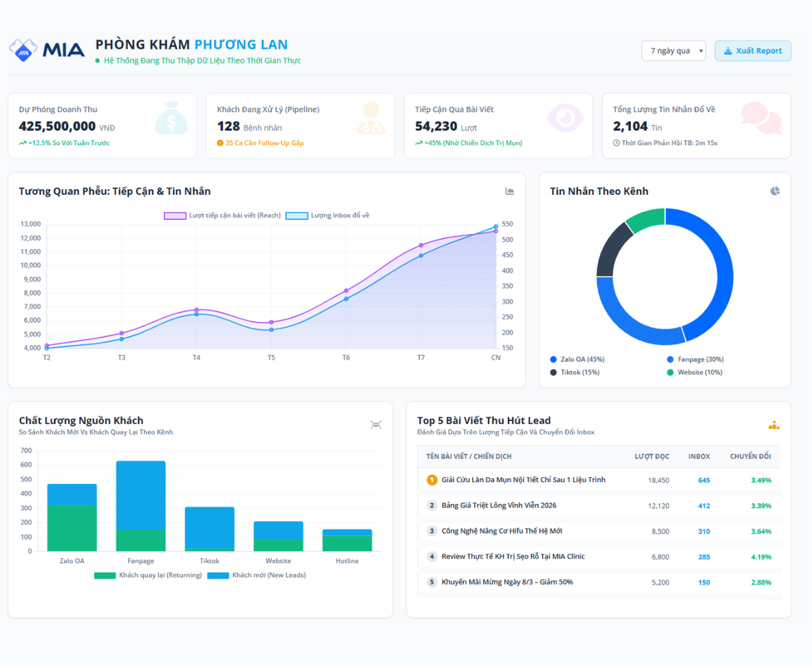Image resolution: width=812 pixels, height=665 pixels.
Task: Click the rank 3 badge in the table
Action: pos(432,531)
